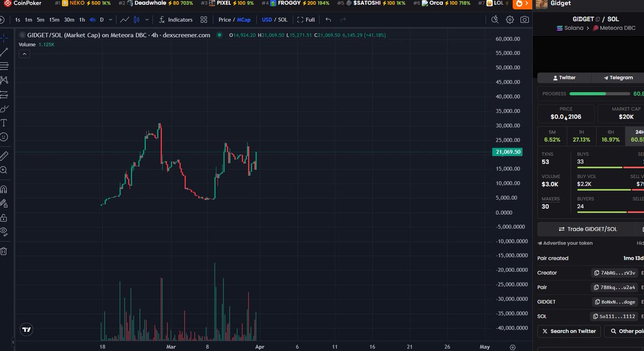This screenshot has height=351, width=644.
Task: Collapse the Volume indicator panel
Action: pyautogui.click(x=24, y=54)
